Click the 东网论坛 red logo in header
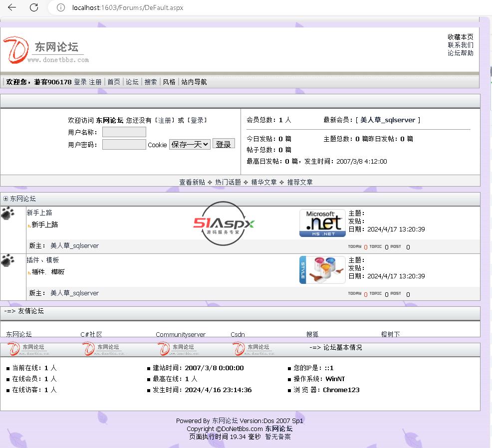This screenshot has width=492, height=448. (x=46, y=50)
